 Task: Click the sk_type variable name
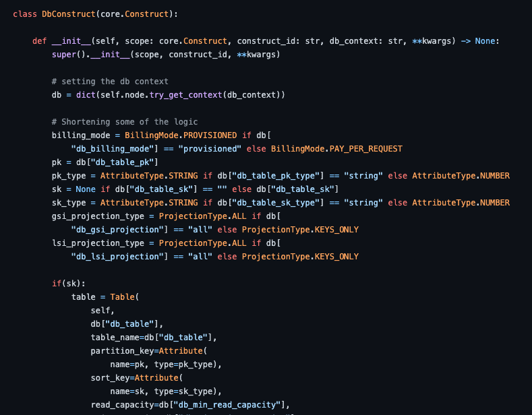pos(69,203)
